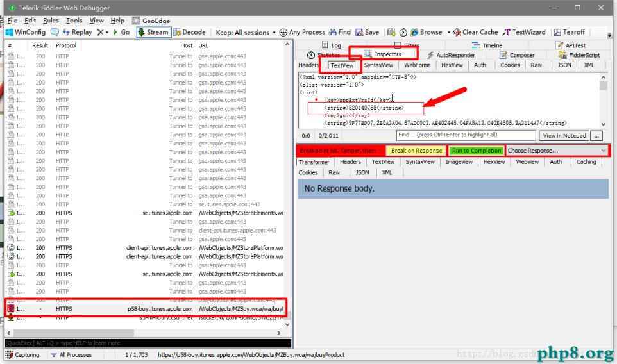Select the request HexView tab
Screen dimensions: 617x364
click(x=452, y=65)
